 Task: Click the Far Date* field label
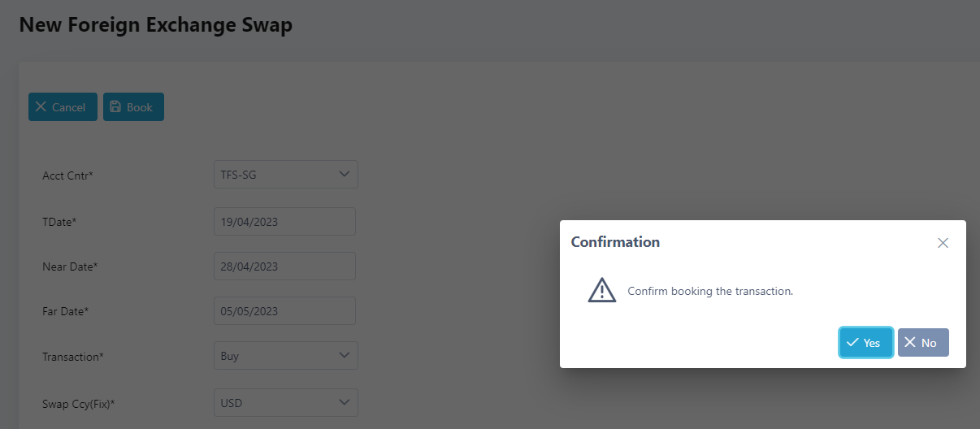tap(66, 311)
